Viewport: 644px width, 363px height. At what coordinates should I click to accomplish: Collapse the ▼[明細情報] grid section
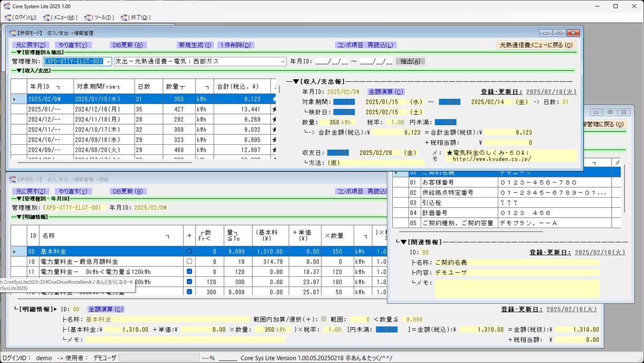click(18, 217)
